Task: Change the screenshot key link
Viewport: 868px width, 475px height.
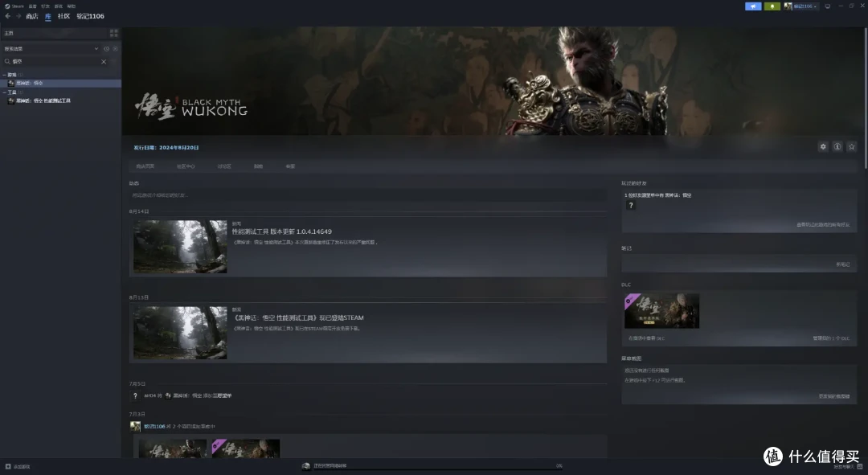Action: click(834, 396)
